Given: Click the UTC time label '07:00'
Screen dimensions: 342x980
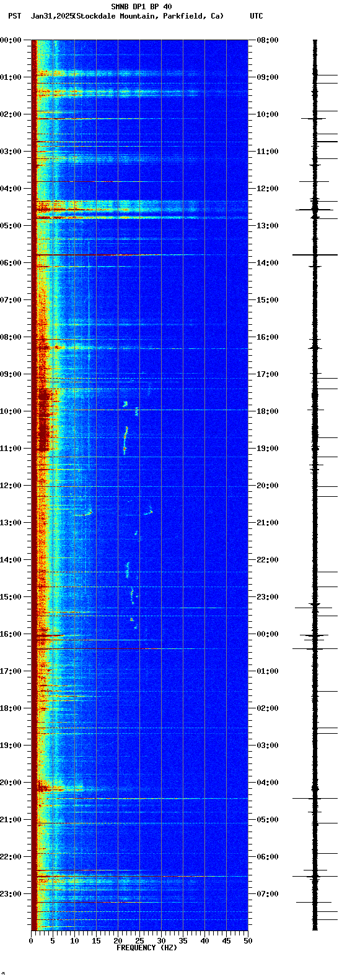Looking at the screenshot, I should coord(267,894).
